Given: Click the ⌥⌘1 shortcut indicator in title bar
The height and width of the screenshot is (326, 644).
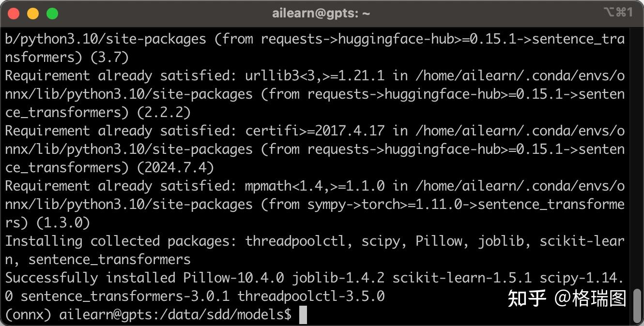Looking at the screenshot, I should tap(618, 13).
